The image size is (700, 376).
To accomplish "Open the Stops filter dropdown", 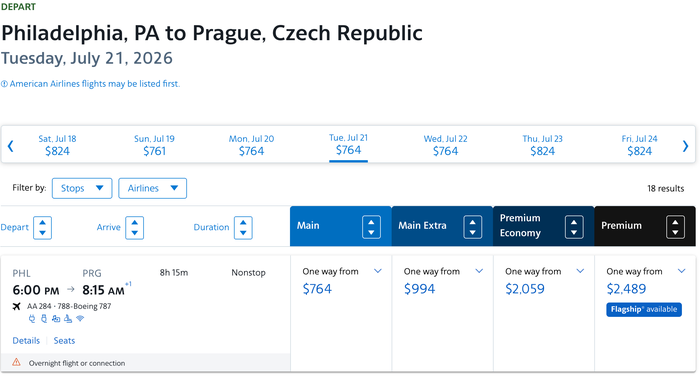I will tap(82, 188).
